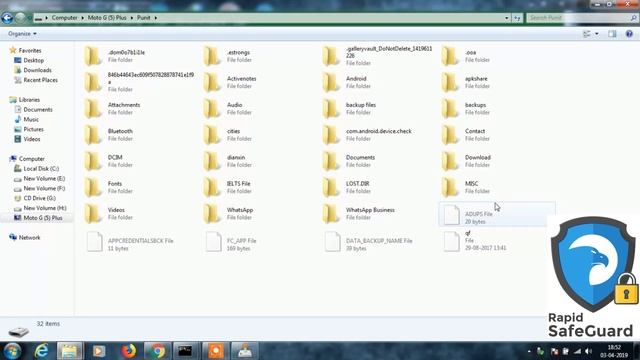Select the Download folder icon
640x360 pixels.
(x=450, y=161)
